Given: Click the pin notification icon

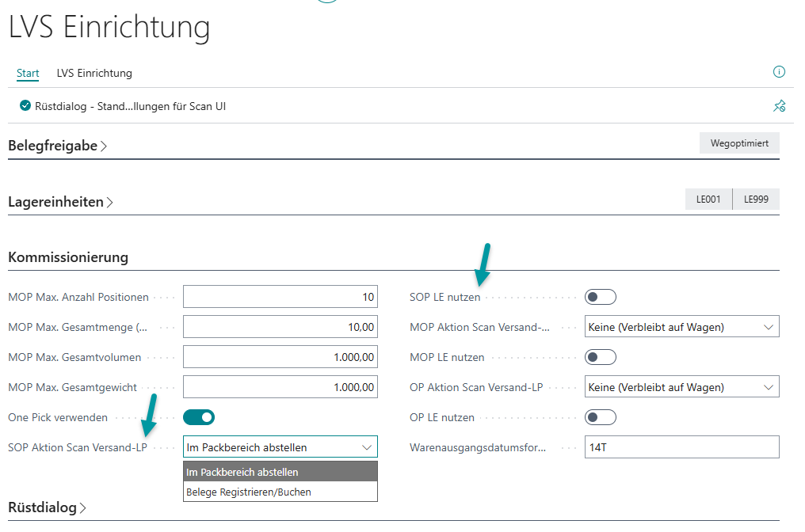Looking at the screenshot, I should coord(780,105).
